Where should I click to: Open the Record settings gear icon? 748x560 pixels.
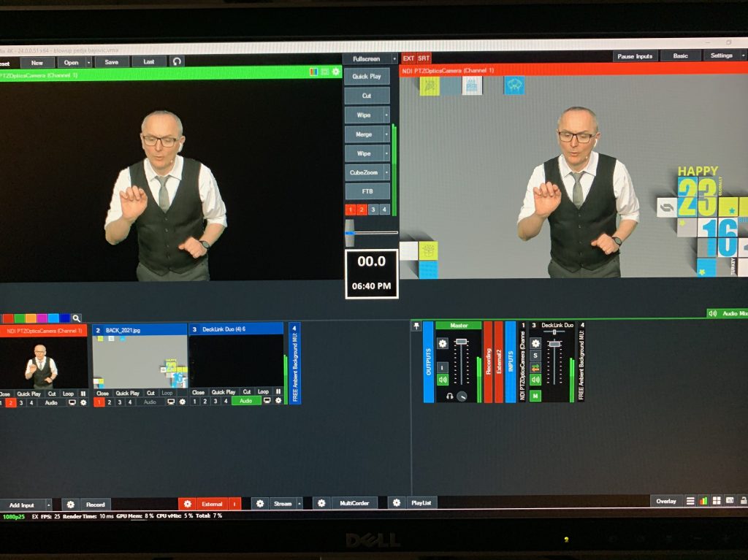pos(70,505)
